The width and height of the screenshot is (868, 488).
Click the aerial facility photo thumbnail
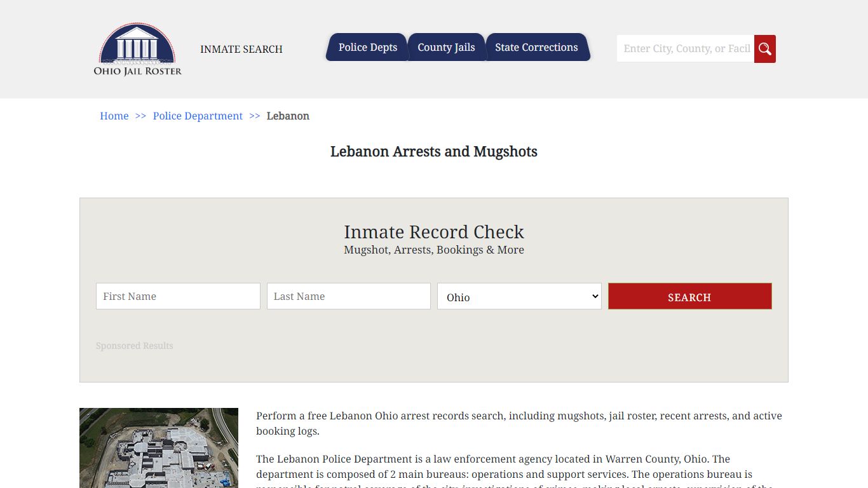point(159,448)
